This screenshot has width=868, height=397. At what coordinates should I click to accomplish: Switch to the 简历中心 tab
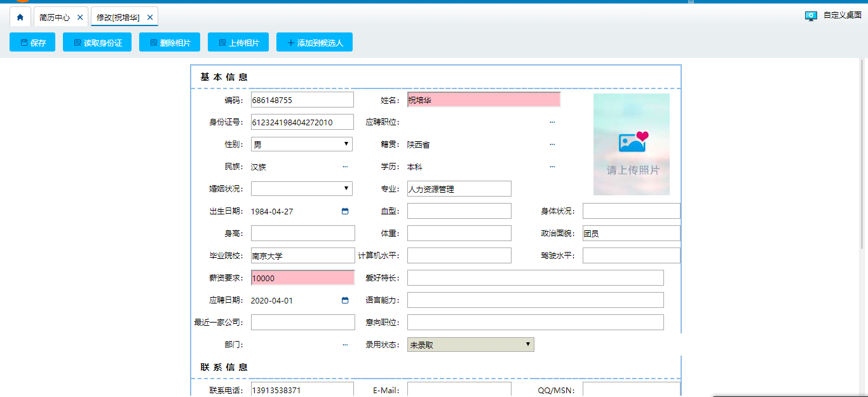coord(55,17)
